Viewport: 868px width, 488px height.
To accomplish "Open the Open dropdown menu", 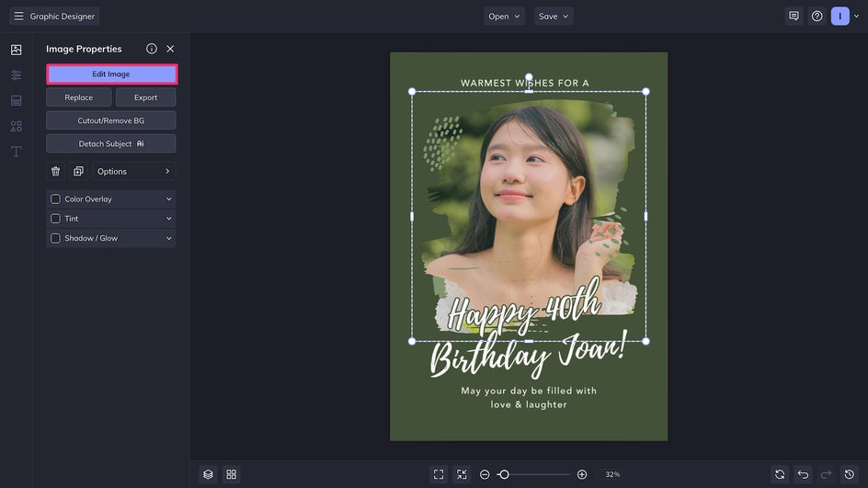I will 504,16.
